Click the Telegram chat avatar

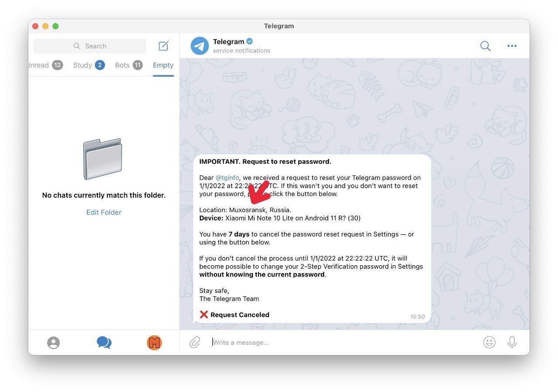(200, 46)
